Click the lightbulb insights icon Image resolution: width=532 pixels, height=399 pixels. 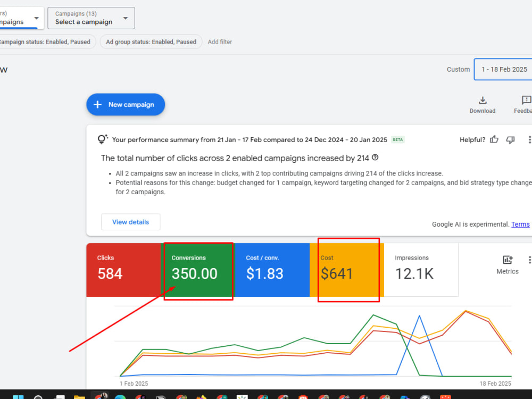tap(103, 139)
